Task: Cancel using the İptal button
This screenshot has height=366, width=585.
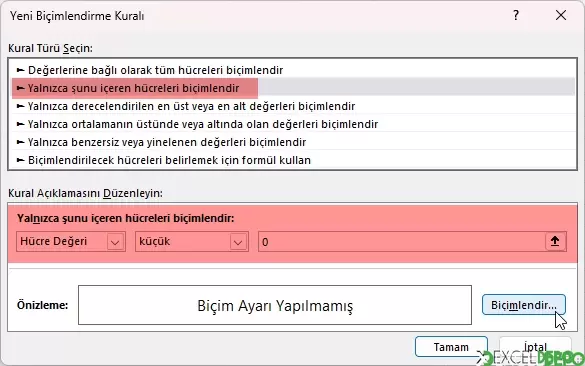Action: (535, 347)
